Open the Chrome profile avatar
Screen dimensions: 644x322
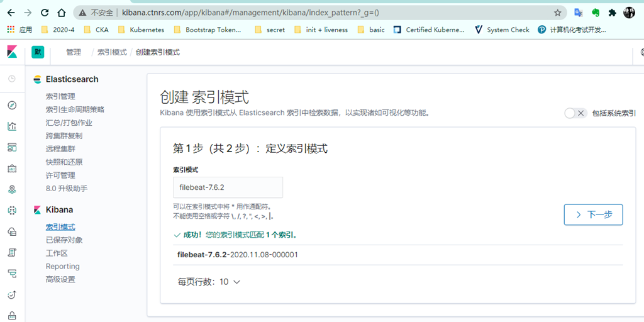coord(629,13)
